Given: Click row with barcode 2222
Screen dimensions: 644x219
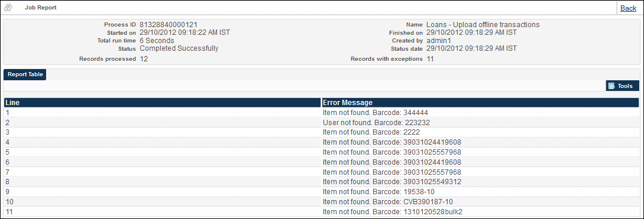Looking at the screenshot, I should pos(322,132).
